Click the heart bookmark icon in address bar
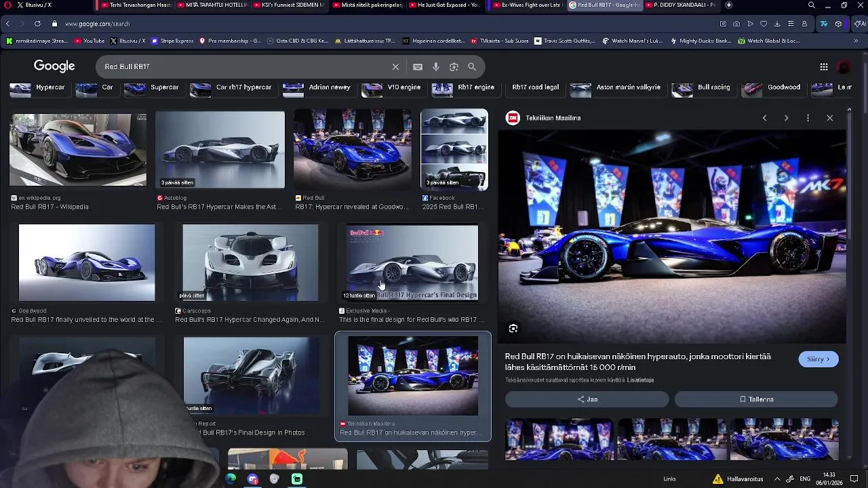 (x=764, y=24)
